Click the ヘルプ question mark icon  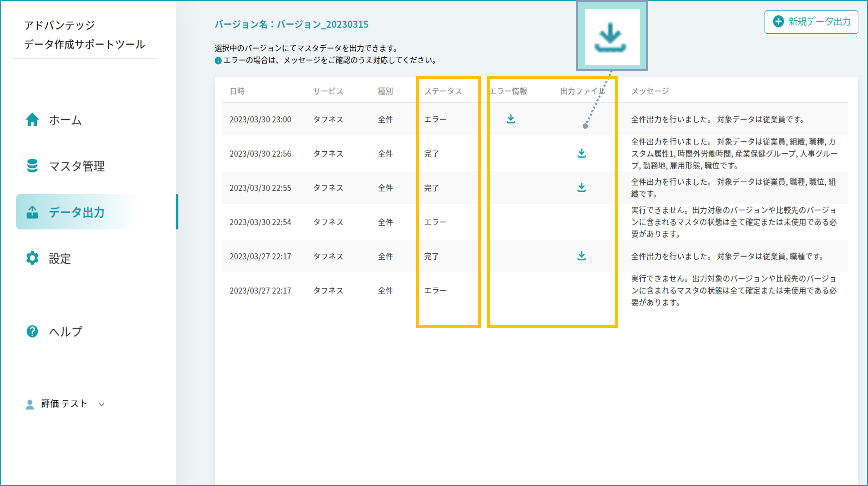point(32,331)
